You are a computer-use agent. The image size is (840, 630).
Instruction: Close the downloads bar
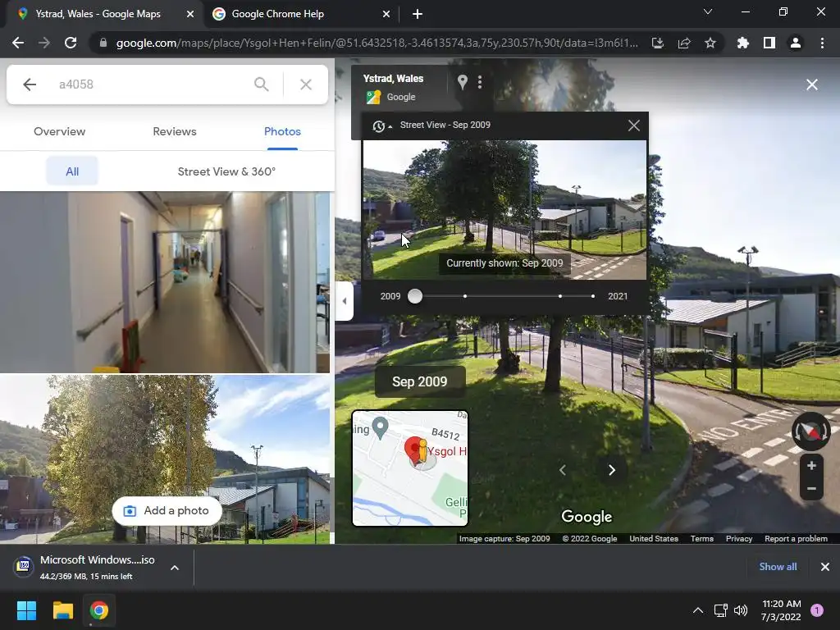point(825,567)
